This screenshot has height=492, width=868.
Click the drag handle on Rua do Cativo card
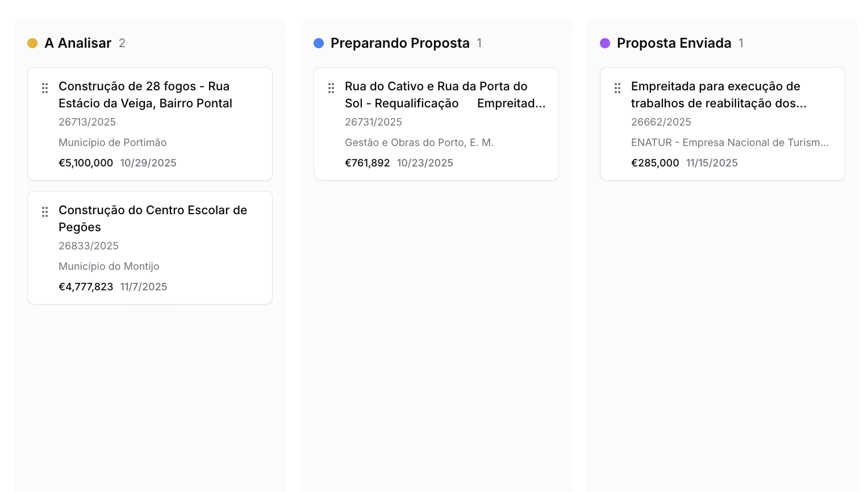[331, 88]
